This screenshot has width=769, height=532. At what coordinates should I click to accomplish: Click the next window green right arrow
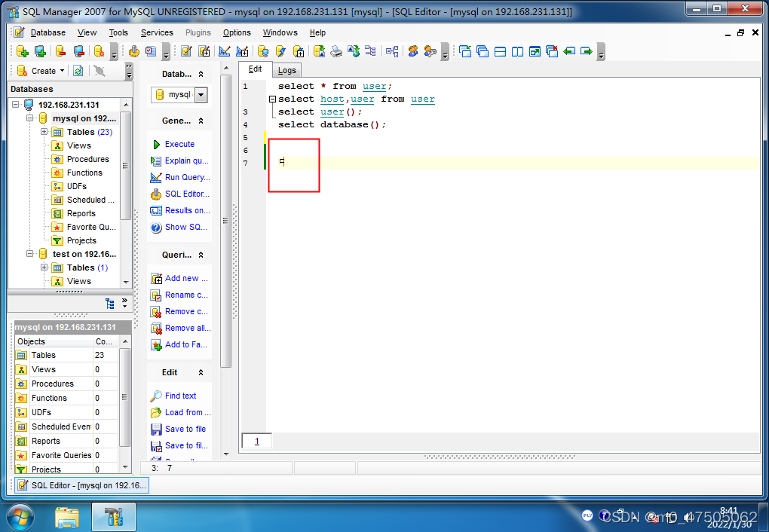[586, 51]
